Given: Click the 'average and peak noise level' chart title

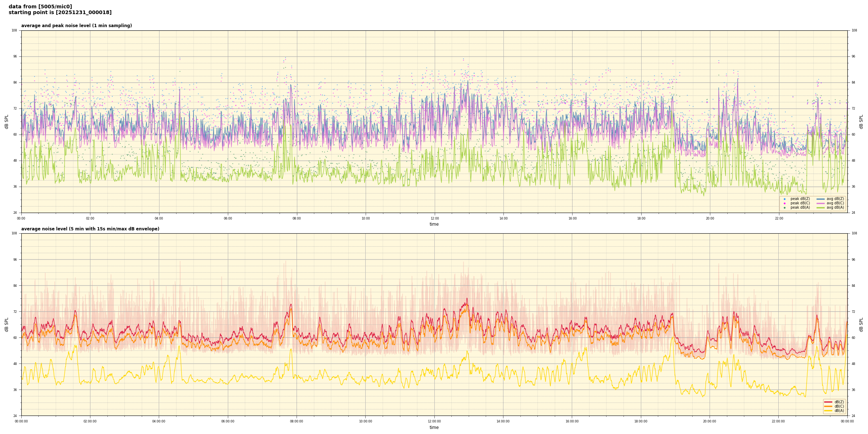Looking at the screenshot, I should (76, 26).
